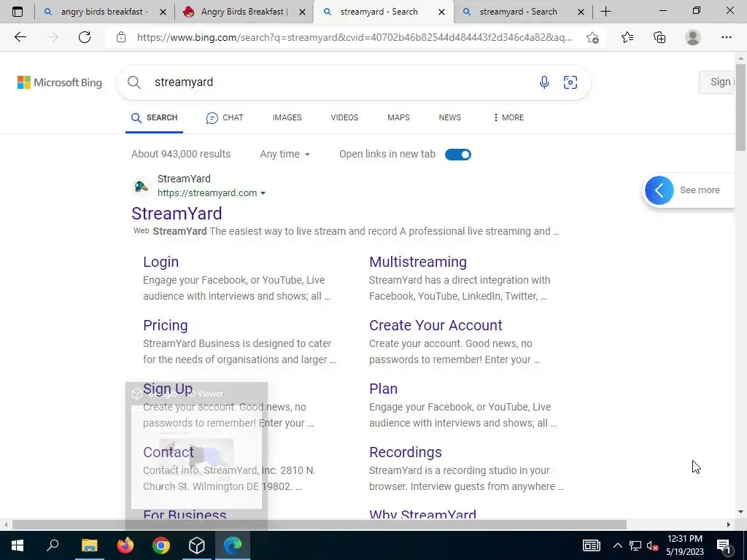Open 3D Viewer from the taskbar

tap(197, 545)
